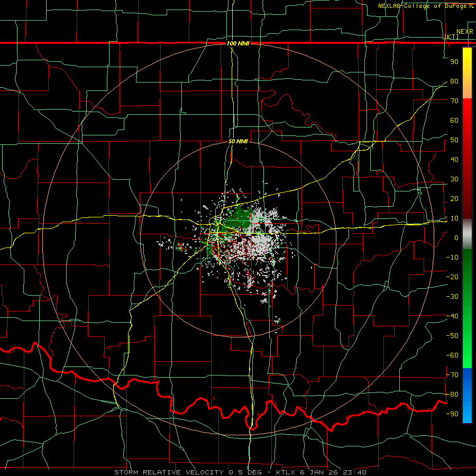This screenshot has width=476, height=476.
Task: Click the "-30" scale value
Action: [452, 297]
